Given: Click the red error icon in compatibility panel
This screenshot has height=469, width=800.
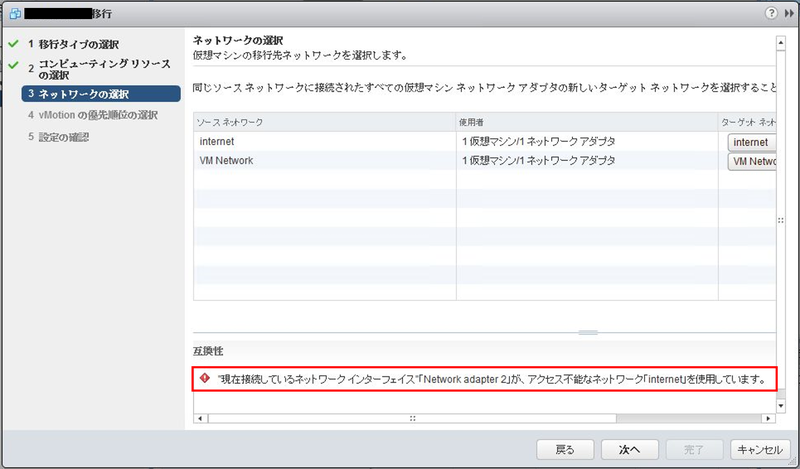Looking at the screenshot, I should coord(205,378).
